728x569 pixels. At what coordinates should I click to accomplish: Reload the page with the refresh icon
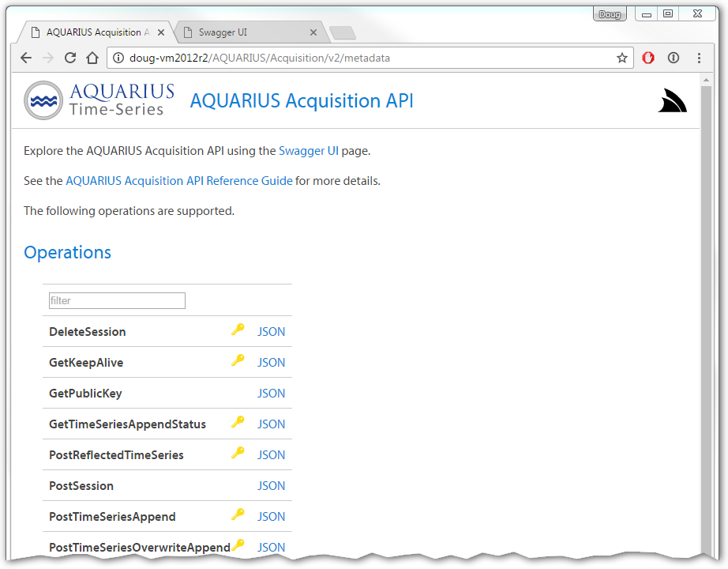tap(69, 58)
